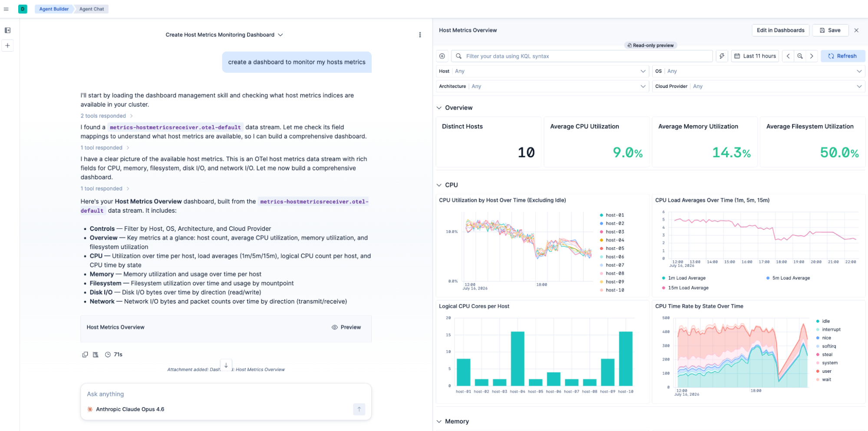Close the Host Metrics Overview preview panel

(856, 30)
